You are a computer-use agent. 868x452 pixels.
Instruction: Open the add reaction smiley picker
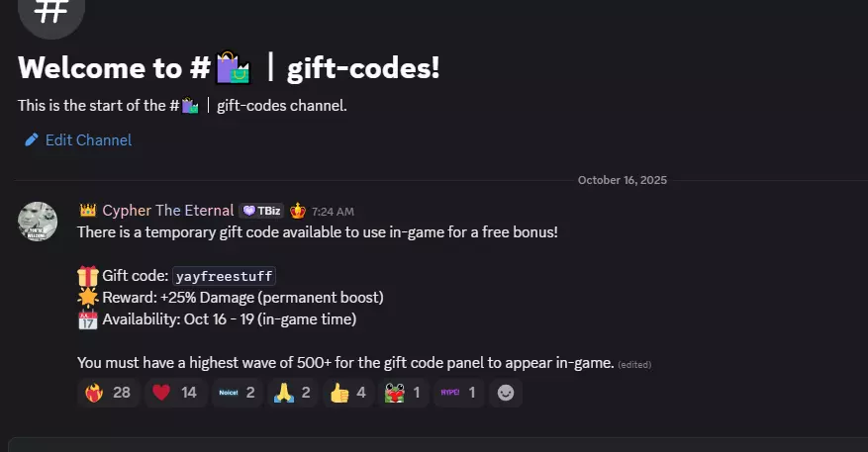(506, 393)
